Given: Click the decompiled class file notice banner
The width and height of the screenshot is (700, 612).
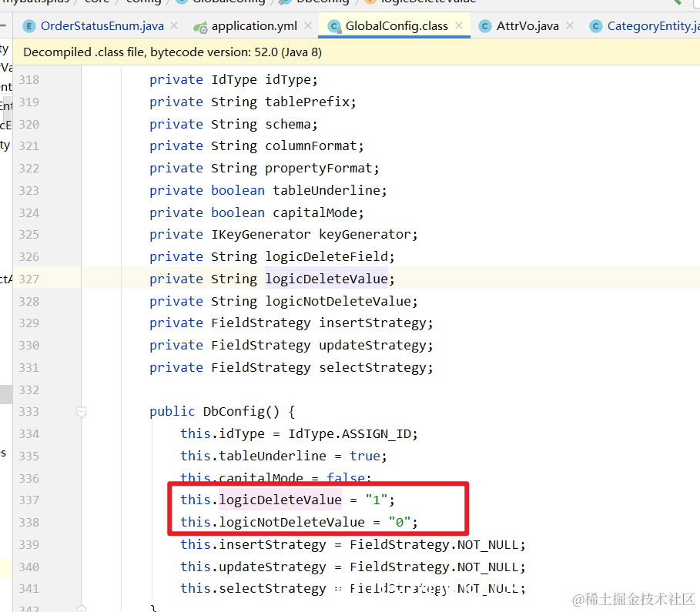Looking at the screenshot, I should [357, 52].
